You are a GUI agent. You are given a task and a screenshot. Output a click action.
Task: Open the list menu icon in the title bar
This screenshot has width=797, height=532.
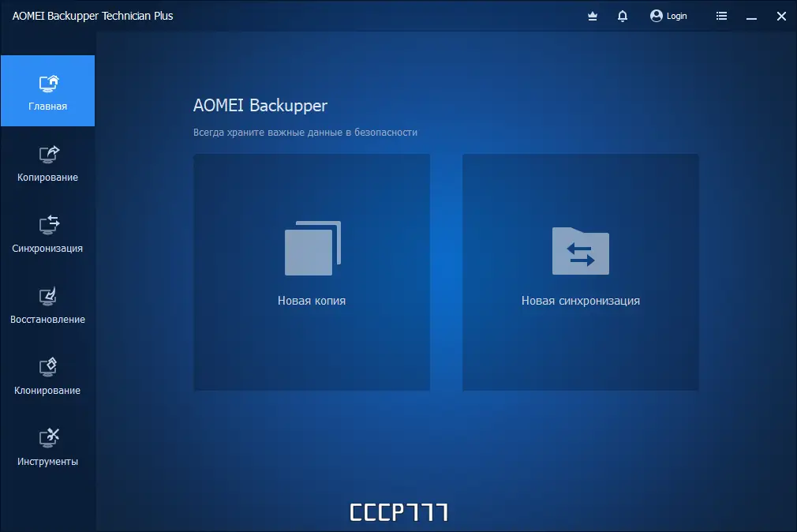tap(720, 15)
